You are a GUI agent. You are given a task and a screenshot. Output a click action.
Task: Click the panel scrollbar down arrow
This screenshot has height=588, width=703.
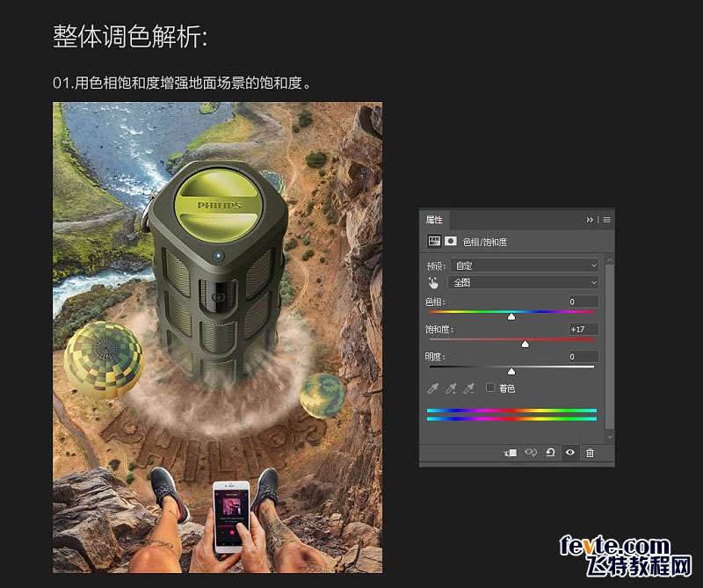point(609,437)
